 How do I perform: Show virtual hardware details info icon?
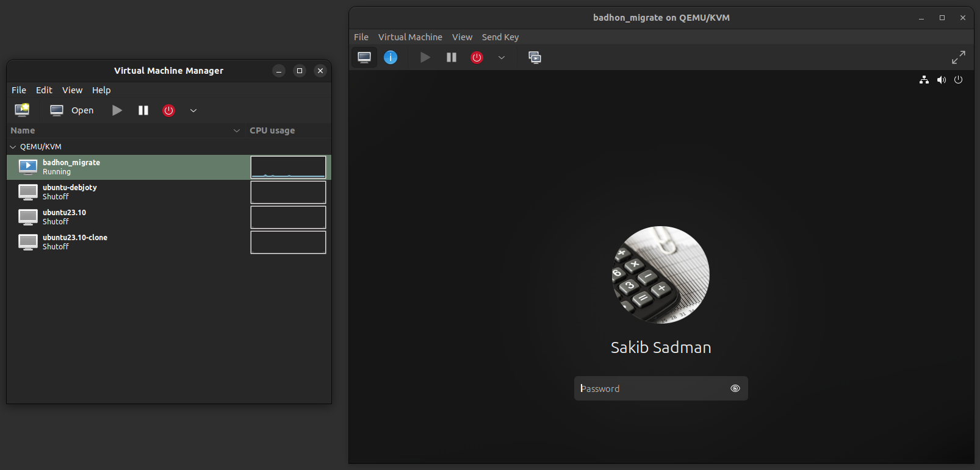coord(391,57)
